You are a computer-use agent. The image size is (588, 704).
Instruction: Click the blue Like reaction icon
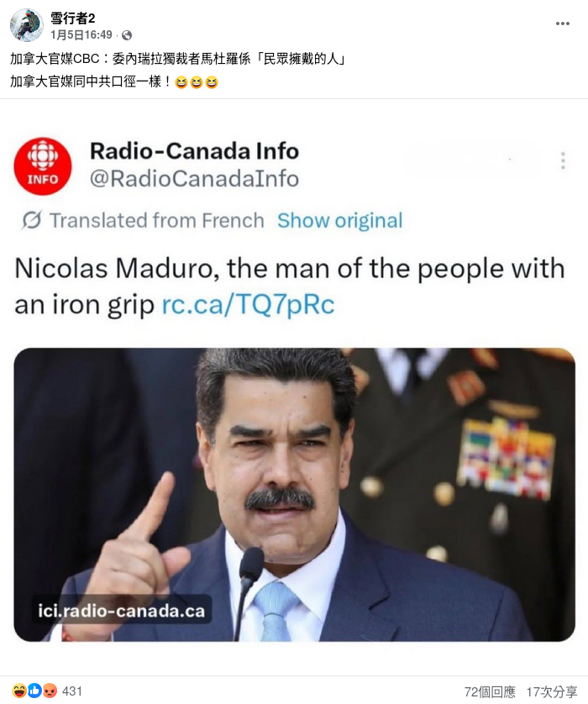point(34,691)
